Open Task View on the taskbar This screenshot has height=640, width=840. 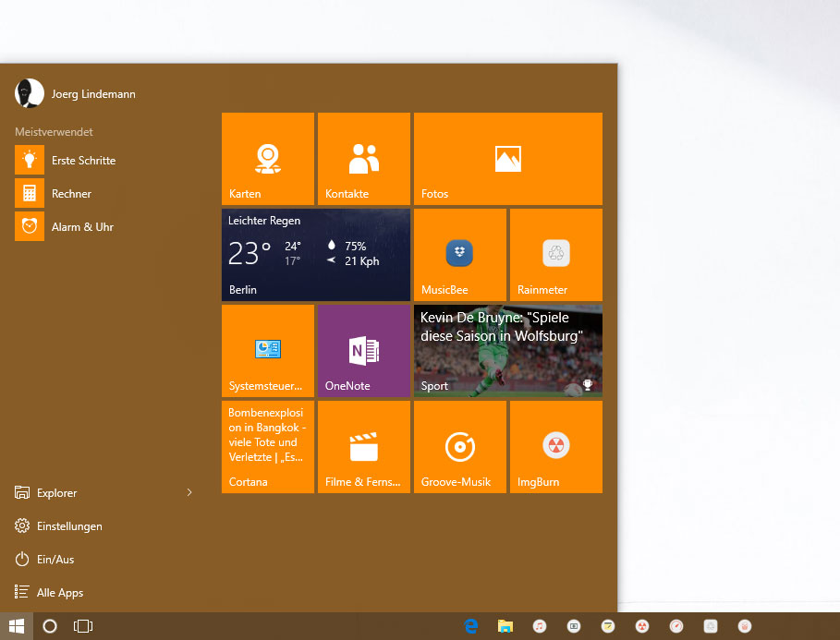83,626
